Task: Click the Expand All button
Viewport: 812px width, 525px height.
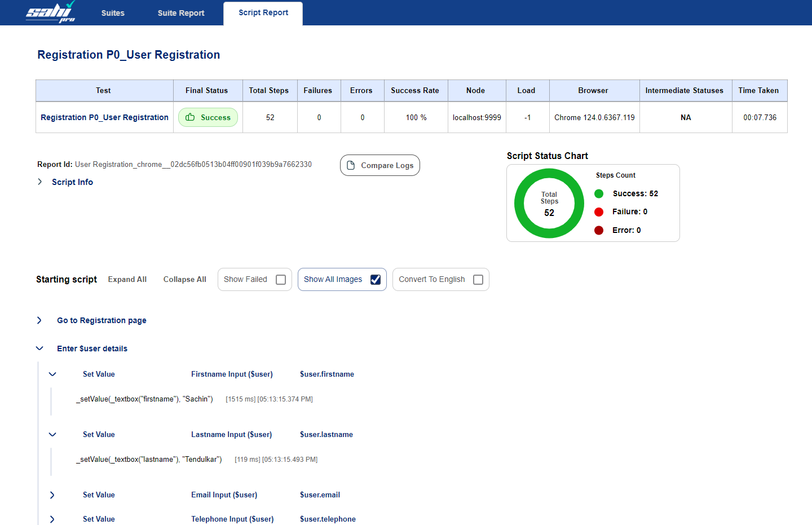Action: [127, 279]
